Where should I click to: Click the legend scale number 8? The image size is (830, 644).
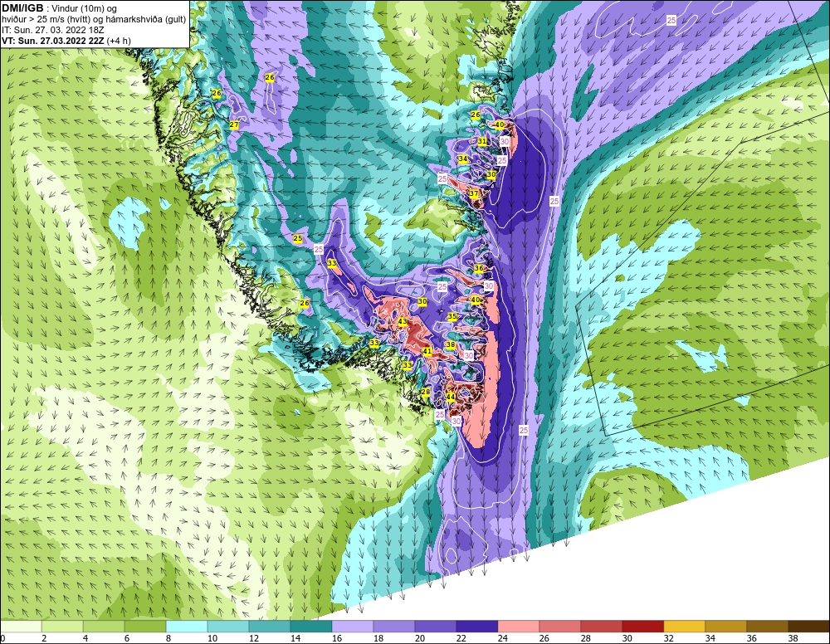click(x=168, y=638)
